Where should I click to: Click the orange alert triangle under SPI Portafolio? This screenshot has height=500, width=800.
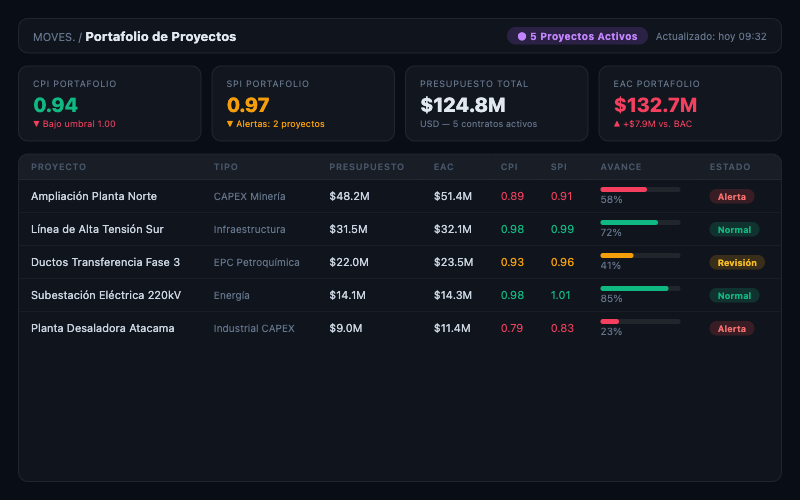(230, 124)
